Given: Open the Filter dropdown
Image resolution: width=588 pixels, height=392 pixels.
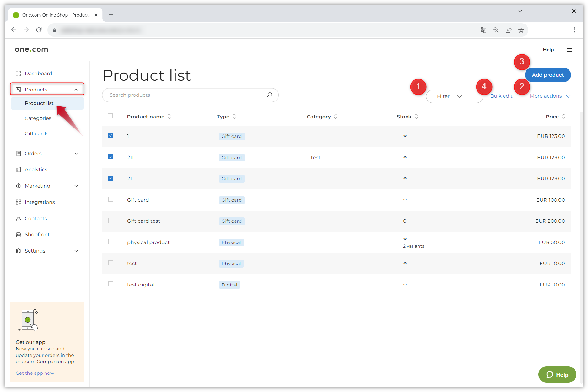Looking at the screenshot, I should click(449, 96).
